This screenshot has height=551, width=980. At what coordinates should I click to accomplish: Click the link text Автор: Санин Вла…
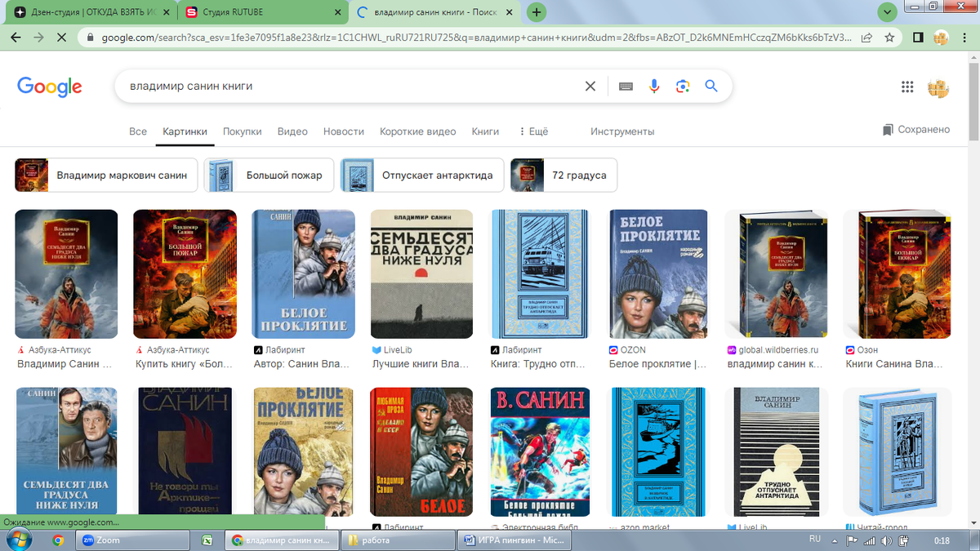coord(301,364)
